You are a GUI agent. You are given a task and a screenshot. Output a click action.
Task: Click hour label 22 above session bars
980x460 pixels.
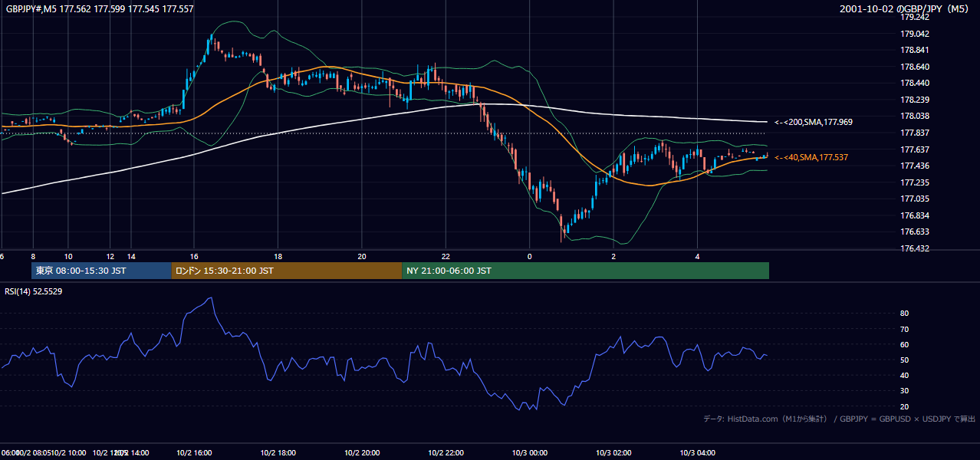pyautogui.click(x=446, y=256)
